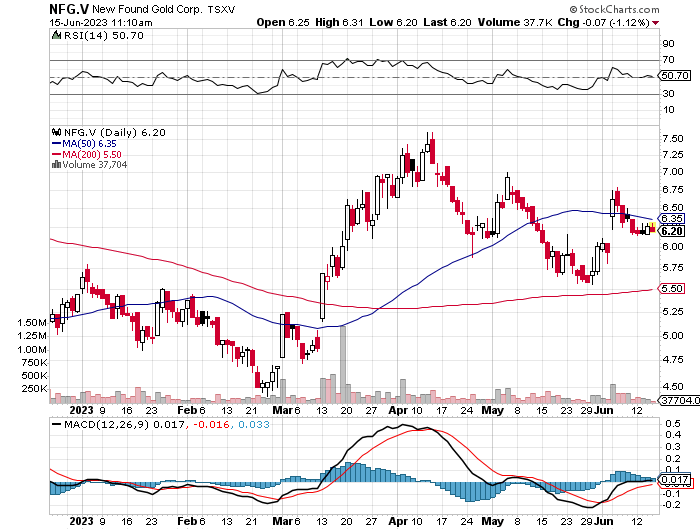This screenshot has width=700, height=530.
Task: Click the red -0.016 signal value in MACD legend
Action: pos(212,424)
